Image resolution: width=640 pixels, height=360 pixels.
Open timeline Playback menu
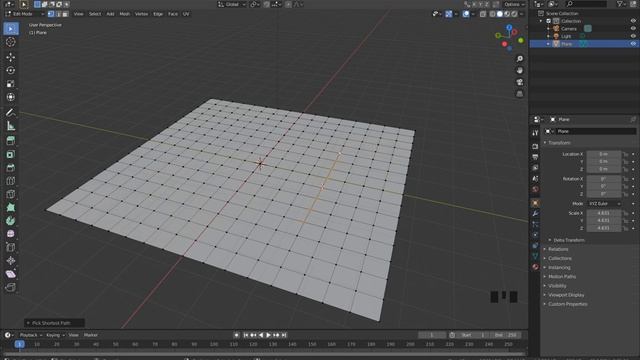pos(31,335)
